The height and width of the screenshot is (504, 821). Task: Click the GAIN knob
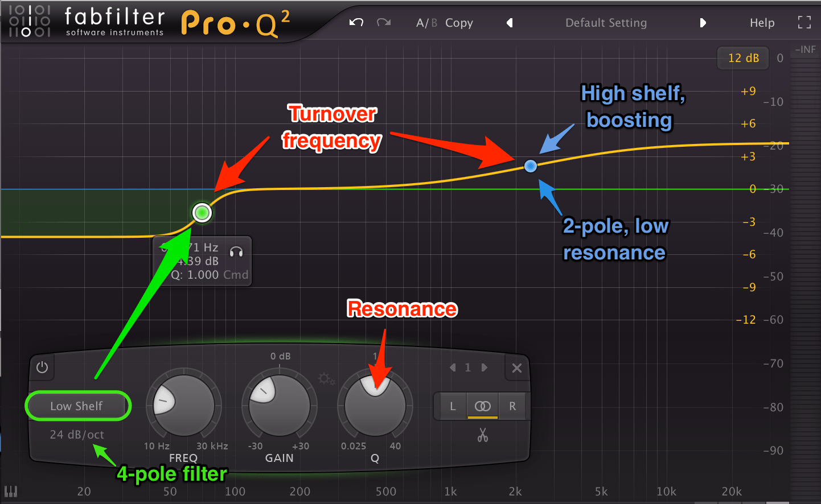pos(279,406)
